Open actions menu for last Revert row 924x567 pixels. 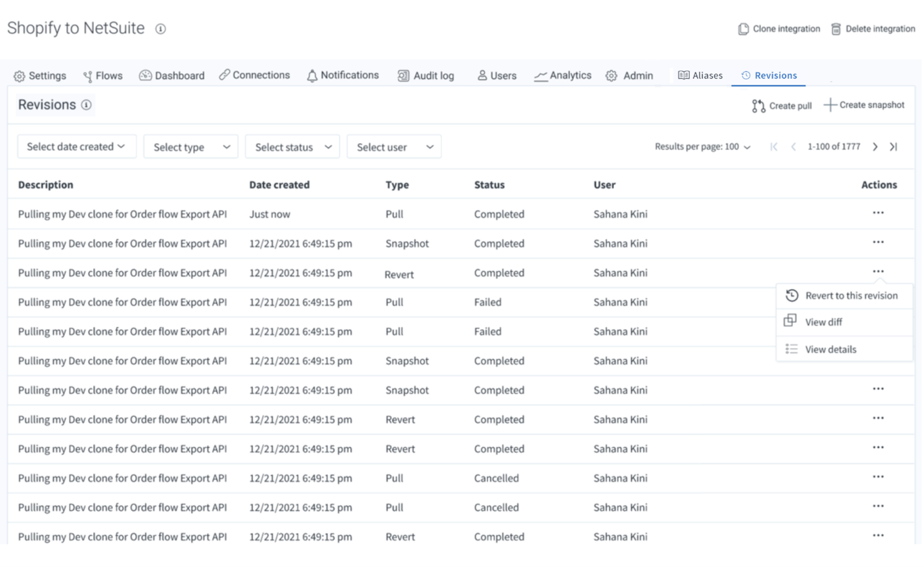point(878,535)
